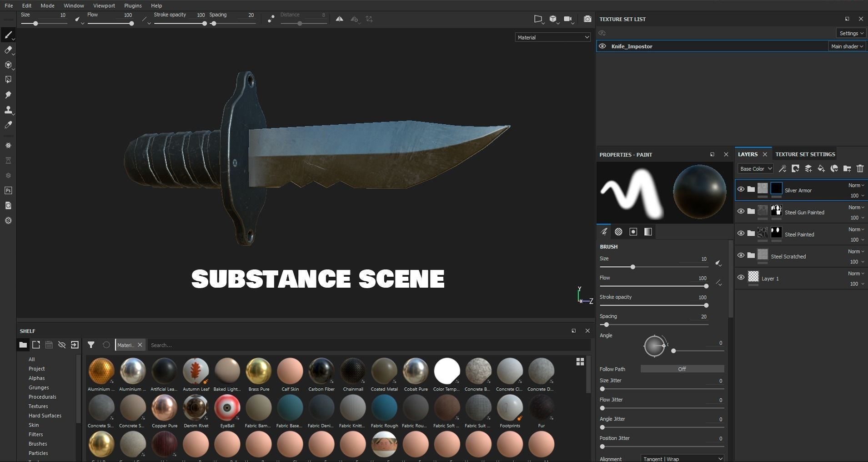Add layer effect wand icon
Image resolution: width=868 pixels, height=462 pixels.
pos(783,169)
